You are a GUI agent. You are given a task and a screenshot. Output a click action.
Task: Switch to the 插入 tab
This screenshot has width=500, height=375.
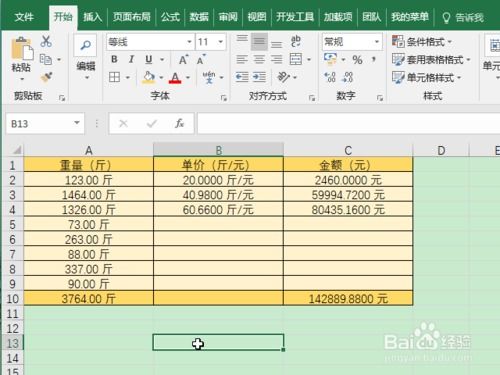pos(93,17)
